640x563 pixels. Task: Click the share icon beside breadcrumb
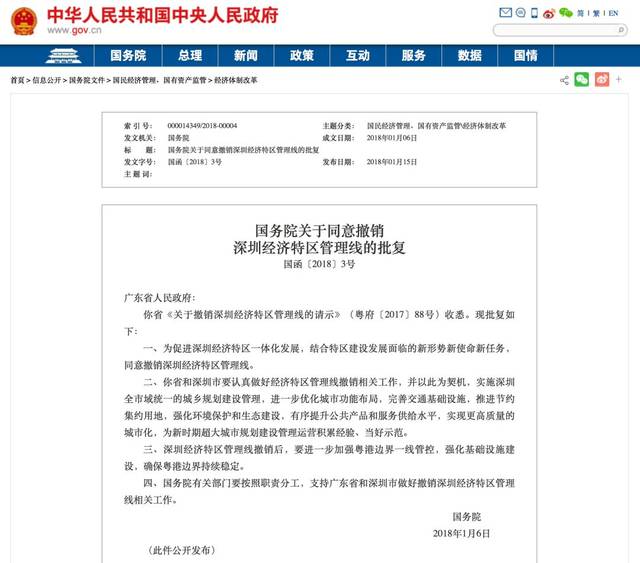(x=564, y=80)
